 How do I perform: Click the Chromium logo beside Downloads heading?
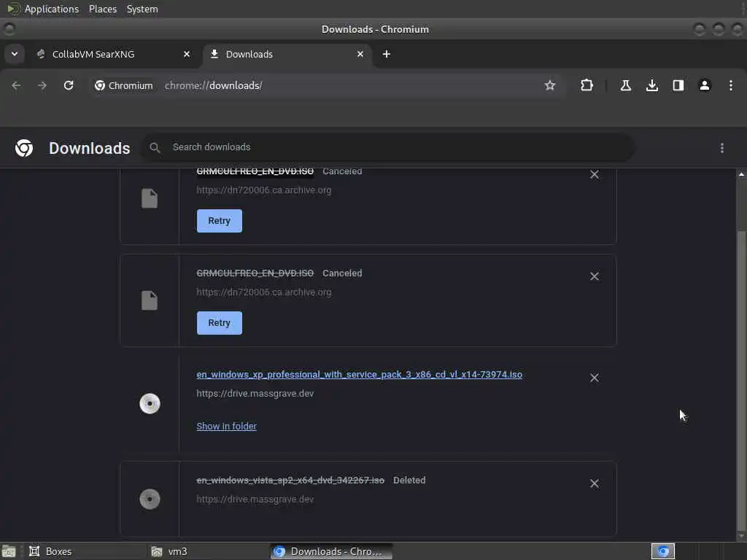pyautogui.click(x=24, y=148)
